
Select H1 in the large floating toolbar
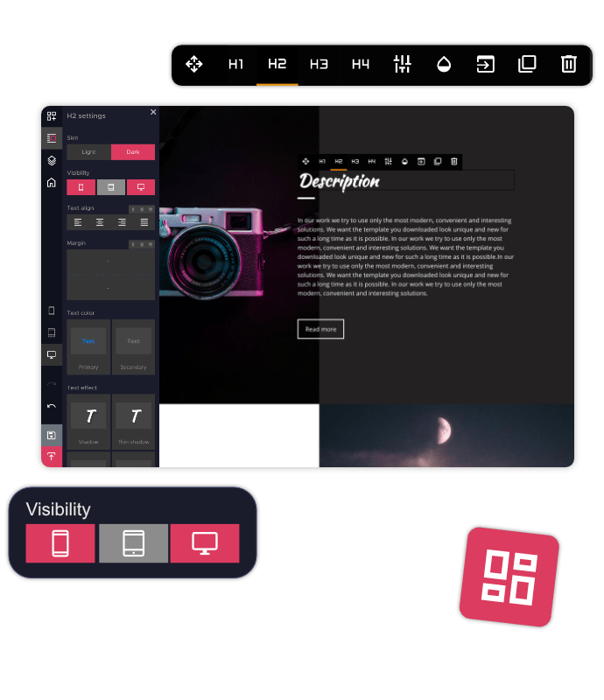[235, 64]
